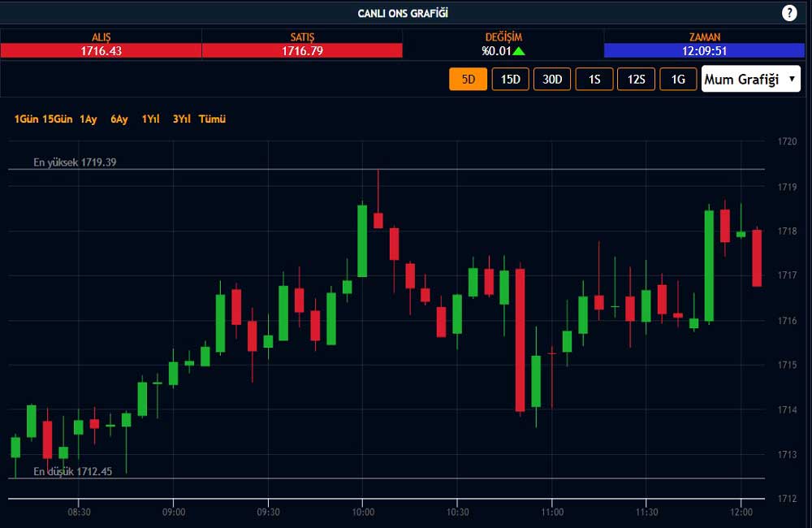Image resolution: width=812 pixels, height=528 pixels.
Task: Click the 1720 price axis label
Action: coord(787,141)
